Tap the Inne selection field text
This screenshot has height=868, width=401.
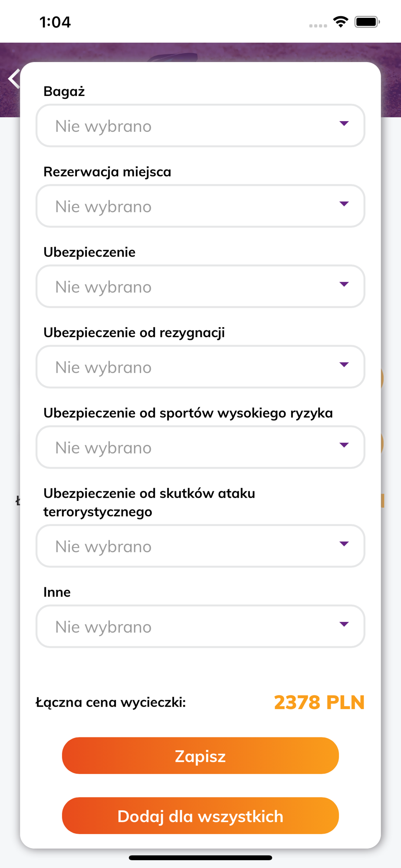103,627
